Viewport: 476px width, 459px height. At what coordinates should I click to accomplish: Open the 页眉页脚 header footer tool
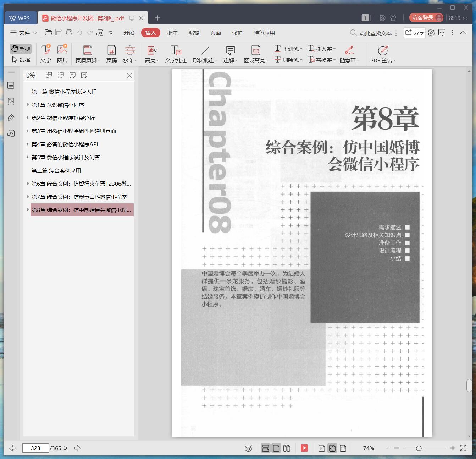pos(88,54)
